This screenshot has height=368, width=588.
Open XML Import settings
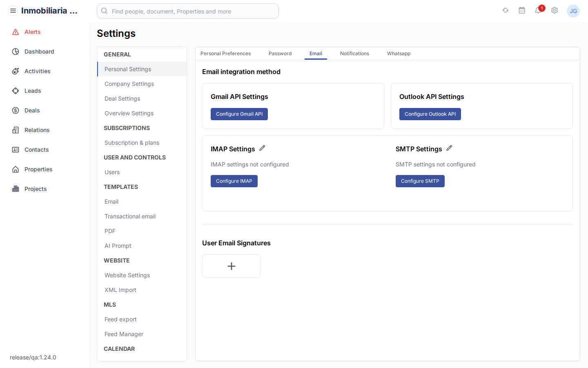click(142, 290)
